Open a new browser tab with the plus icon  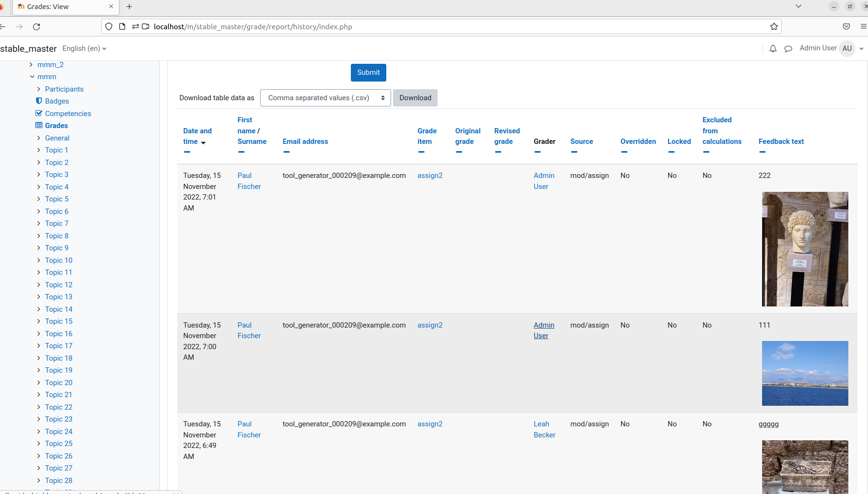point(129,6)
